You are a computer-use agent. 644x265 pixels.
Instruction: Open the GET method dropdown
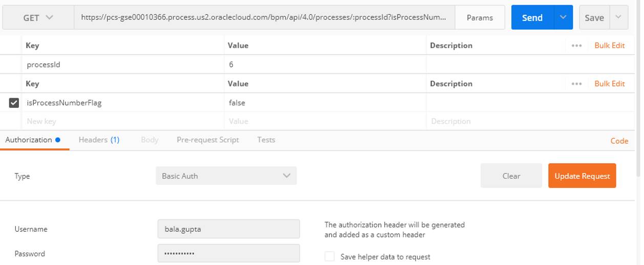pyautogui.click(x=38, y=18)
